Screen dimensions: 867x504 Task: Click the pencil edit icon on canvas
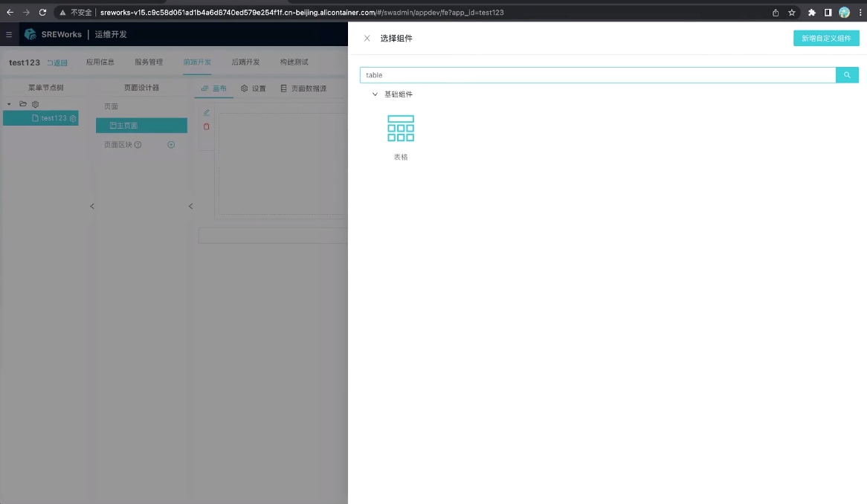[x=207, y=113]
